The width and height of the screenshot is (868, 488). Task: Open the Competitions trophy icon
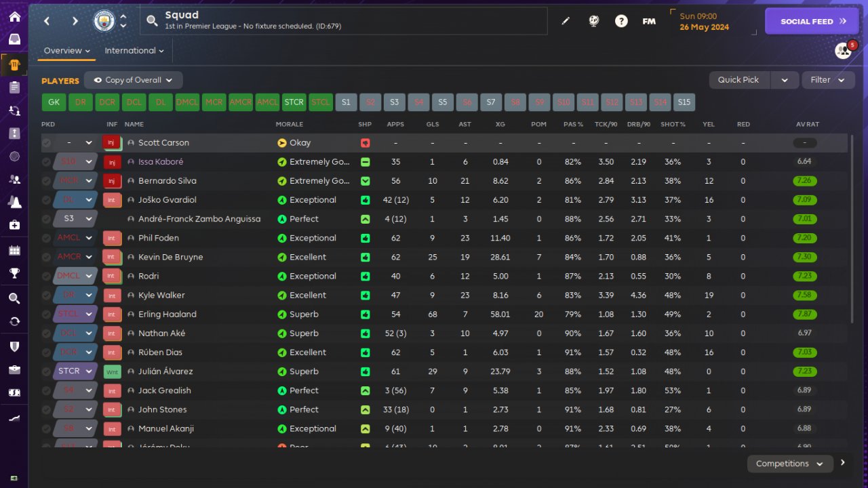pos(14,273)
